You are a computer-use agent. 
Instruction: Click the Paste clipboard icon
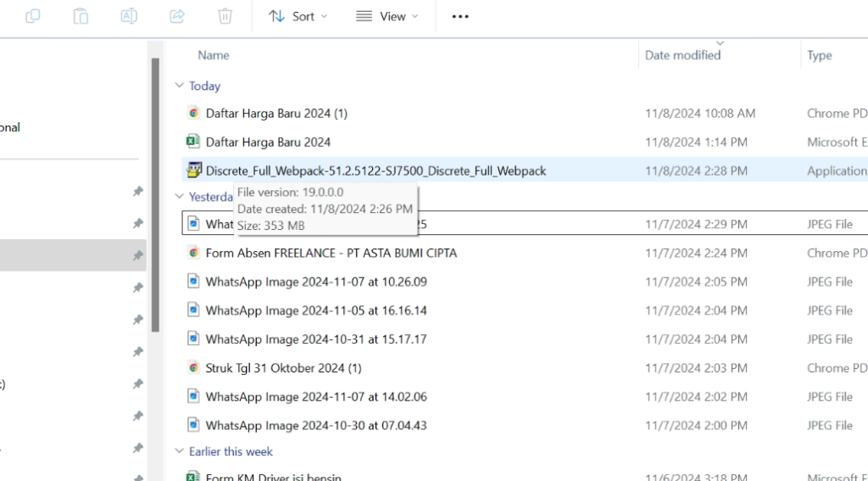click(x=81, y=16)
